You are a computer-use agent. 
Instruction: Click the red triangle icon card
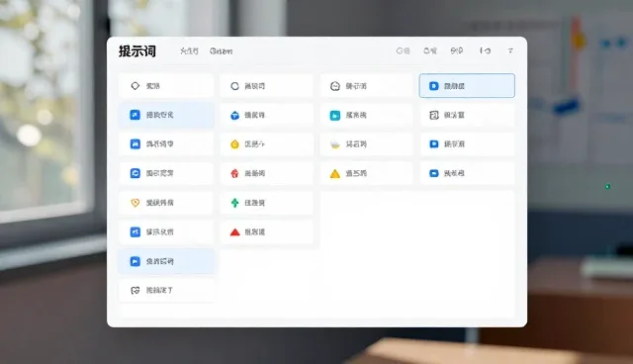point(266,232)
